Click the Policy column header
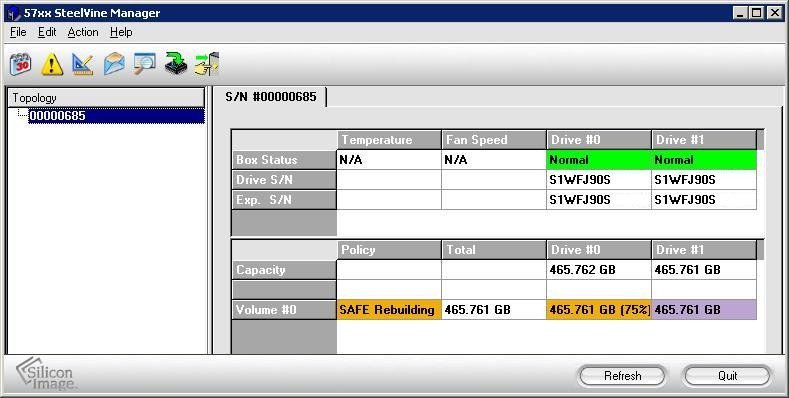 389,250
